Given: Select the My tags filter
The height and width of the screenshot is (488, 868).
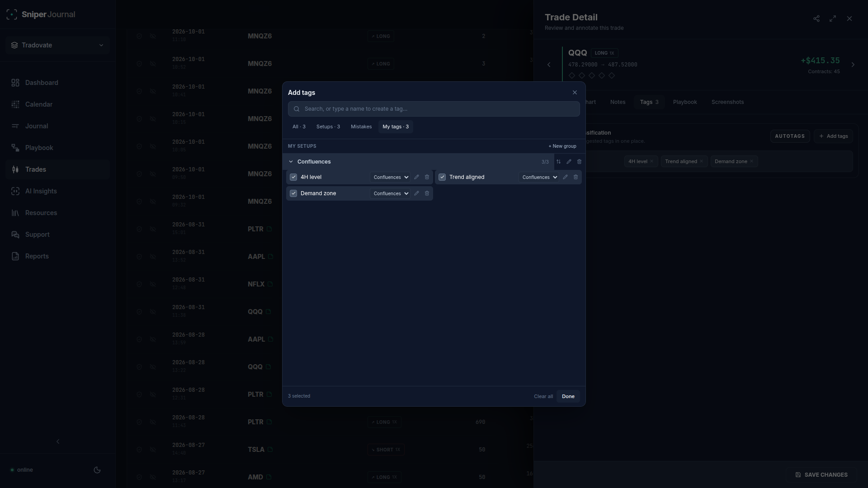Looking at the screenshot, I should 396,127.
